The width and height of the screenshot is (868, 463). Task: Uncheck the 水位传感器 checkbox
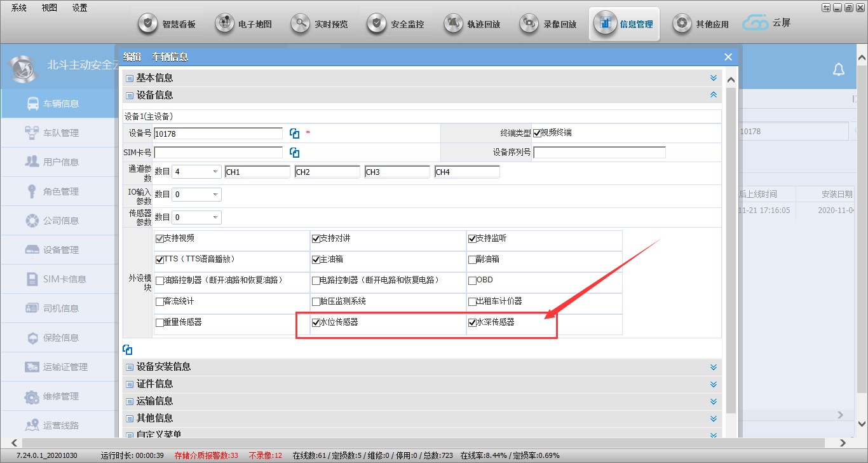pyautogui.click(x=316, y=322)
